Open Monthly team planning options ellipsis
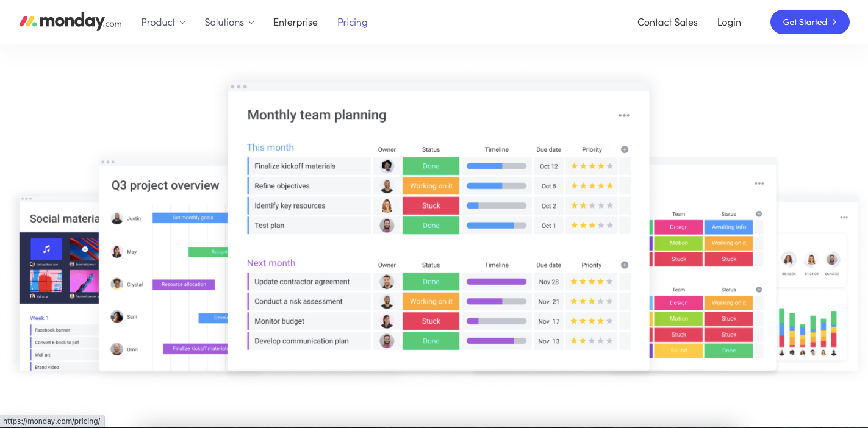This screenshot has width=868, height=428. pos(624,115)
